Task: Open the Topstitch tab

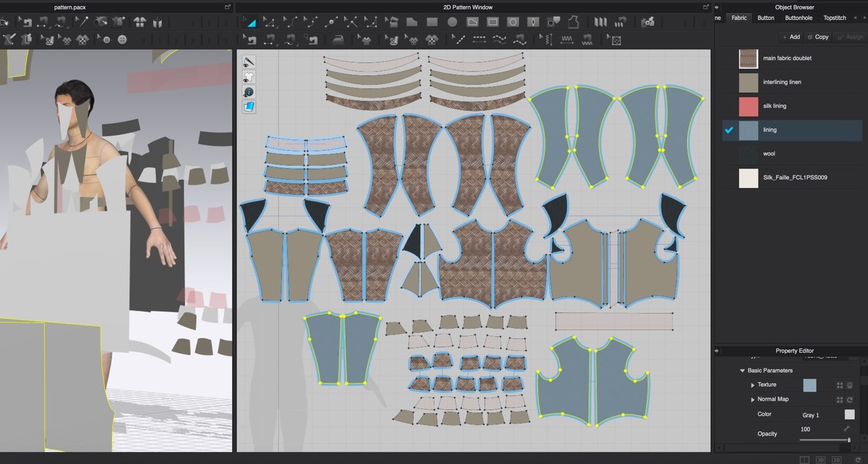Action: coord(835,18)
